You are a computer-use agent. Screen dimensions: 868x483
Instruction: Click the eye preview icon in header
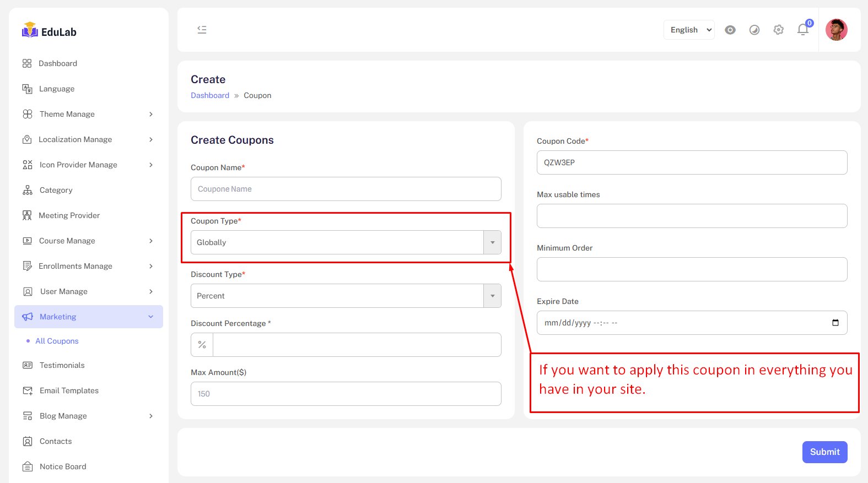click(730, 30)
